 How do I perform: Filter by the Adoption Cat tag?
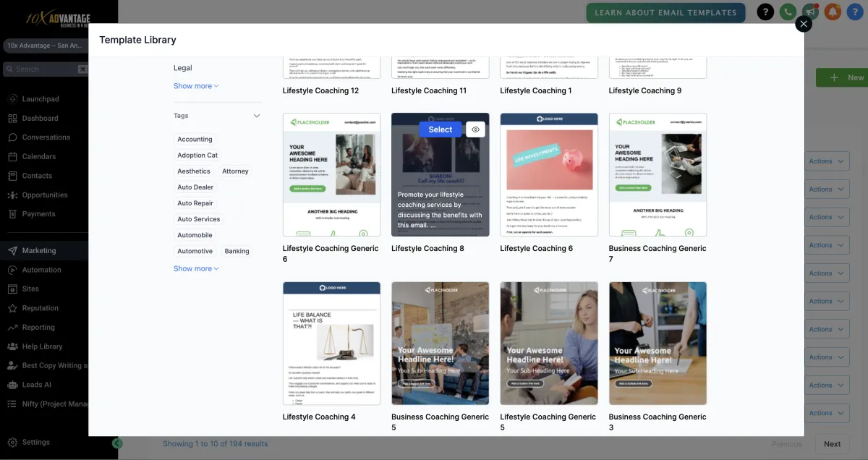(x=197, y=156)
